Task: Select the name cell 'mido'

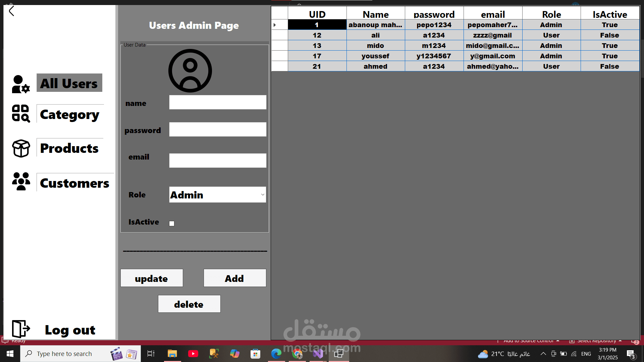Action: coord(376,46)
